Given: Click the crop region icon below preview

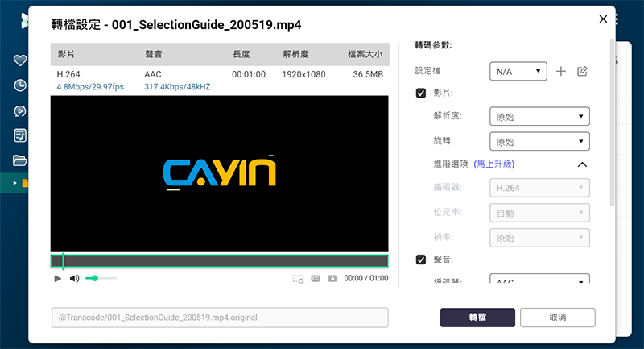Looking at the screenshot, I should click(x=298, y=279).
